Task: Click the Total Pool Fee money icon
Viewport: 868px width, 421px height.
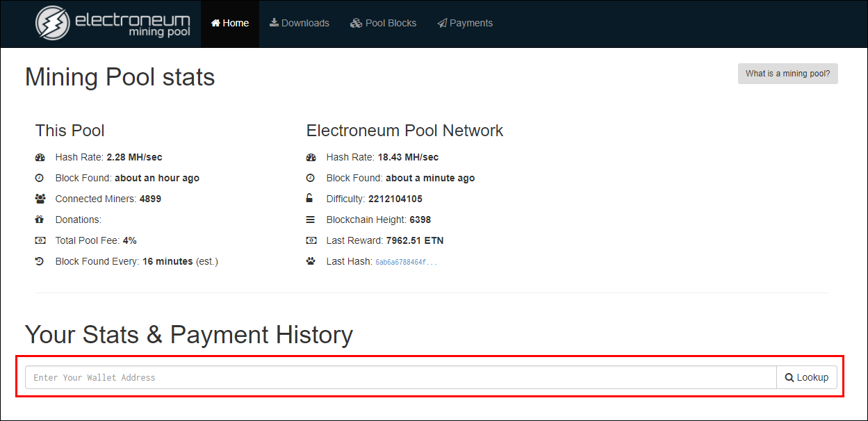Action: (x=40, y=240)
